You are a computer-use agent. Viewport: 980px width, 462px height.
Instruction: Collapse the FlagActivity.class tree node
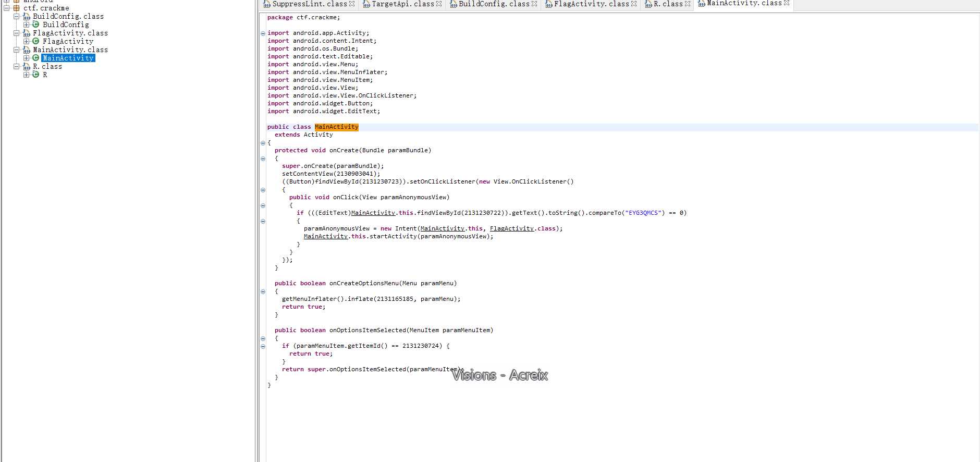[17, 33]
